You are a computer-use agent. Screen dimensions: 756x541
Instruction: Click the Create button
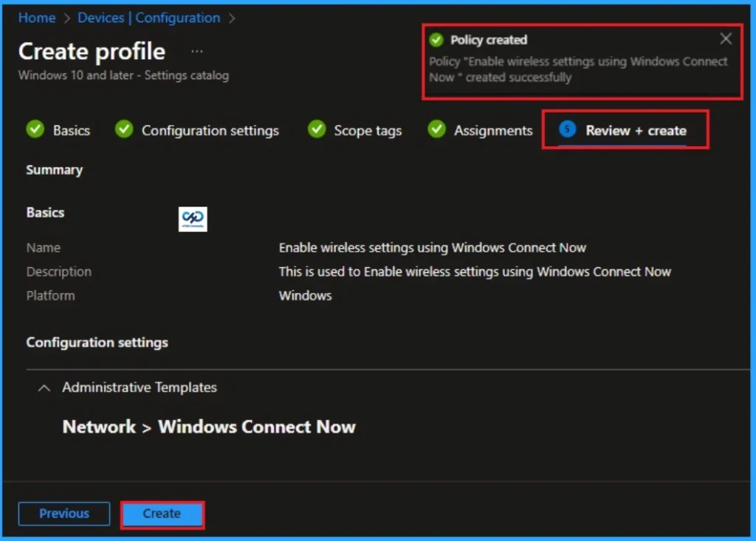pyautogui.click(x=162, y=514)
